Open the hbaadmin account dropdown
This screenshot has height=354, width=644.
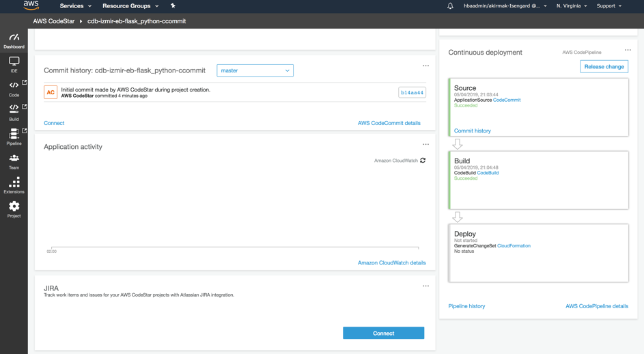(505, 5)
